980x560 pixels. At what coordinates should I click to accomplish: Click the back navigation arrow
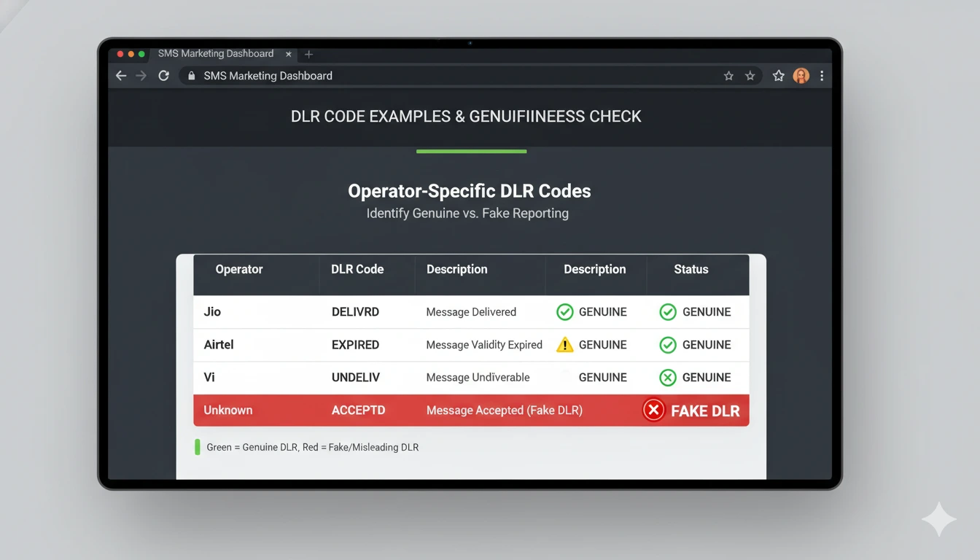(x=120, y=75)
